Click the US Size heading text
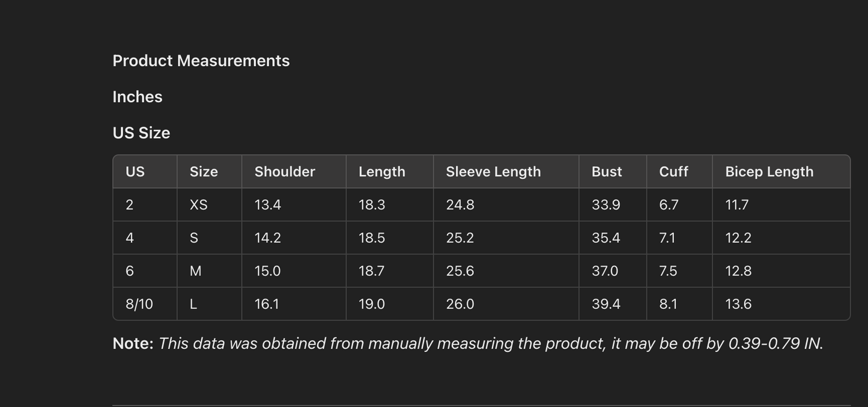Image resolution: width=868 pixels, height=407 pixels. pyautogui.click(x=141, y=133)
